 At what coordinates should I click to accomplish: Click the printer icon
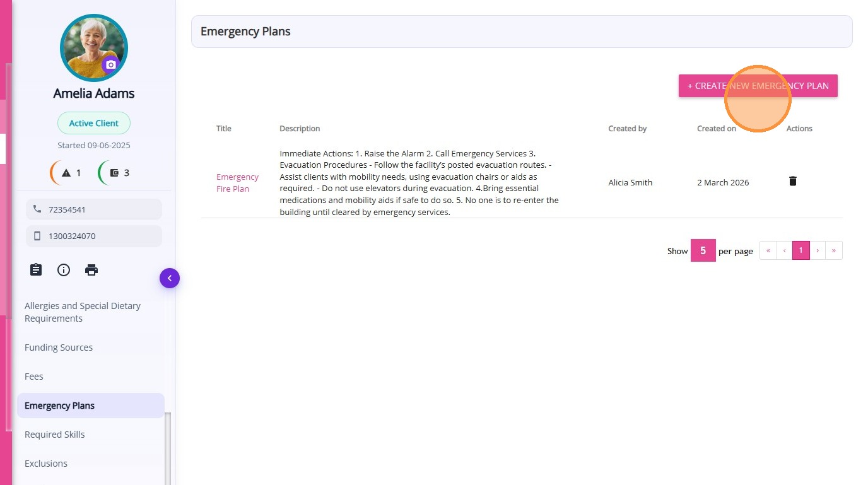click(91, 270)
